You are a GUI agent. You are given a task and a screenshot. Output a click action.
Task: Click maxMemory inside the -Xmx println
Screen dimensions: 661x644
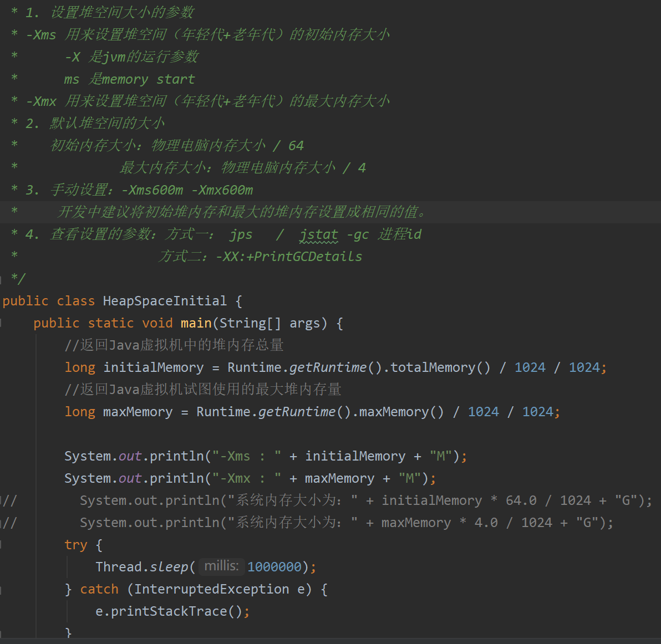click(339, 478)
